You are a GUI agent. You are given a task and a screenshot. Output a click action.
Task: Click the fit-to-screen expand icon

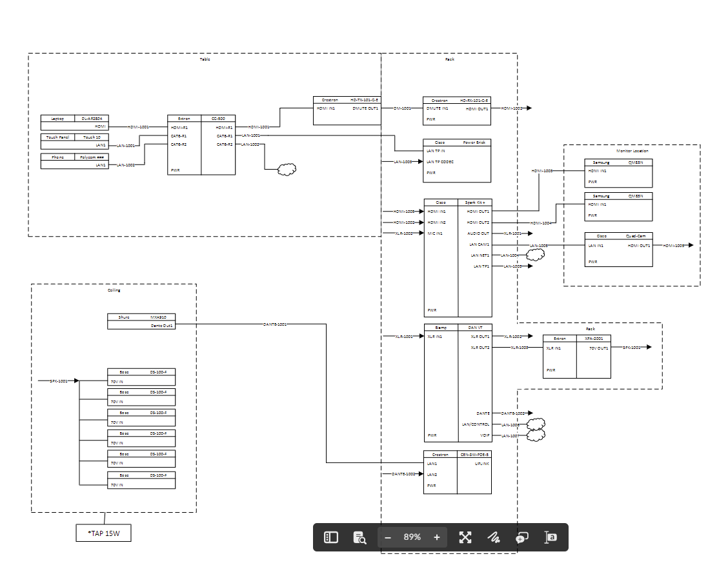[465, 537]
